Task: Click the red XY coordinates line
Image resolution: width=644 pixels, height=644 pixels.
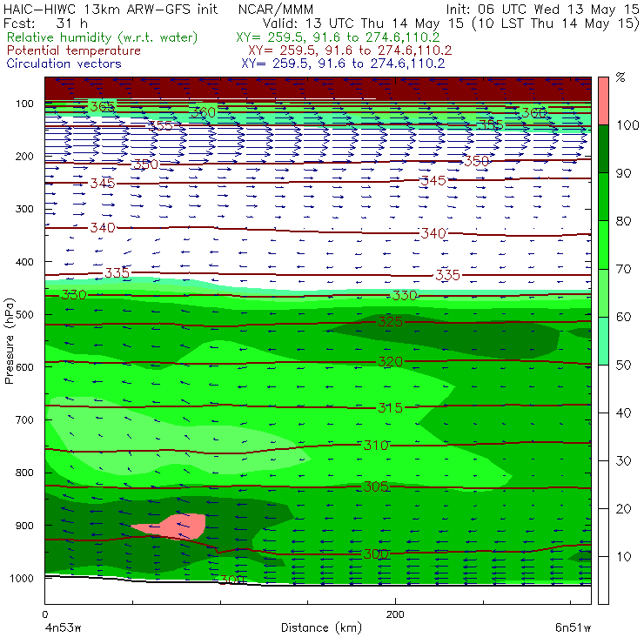Action: point(350,50)
